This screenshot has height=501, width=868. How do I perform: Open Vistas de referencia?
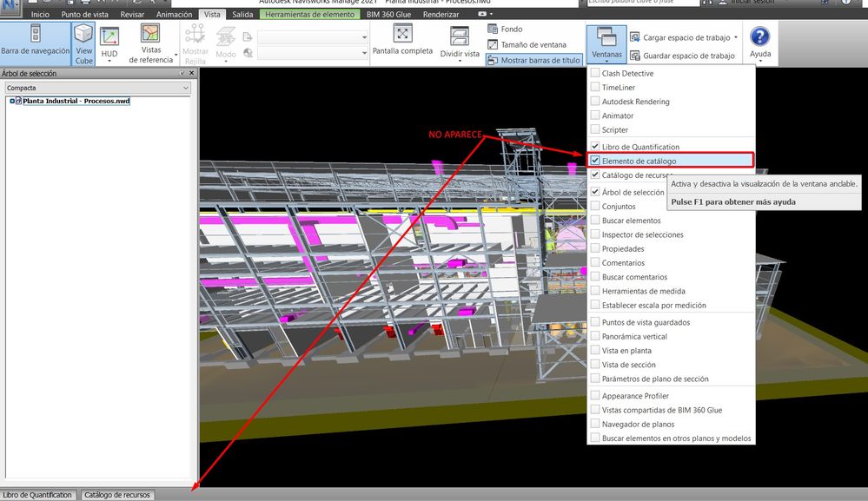coord(150,44)
